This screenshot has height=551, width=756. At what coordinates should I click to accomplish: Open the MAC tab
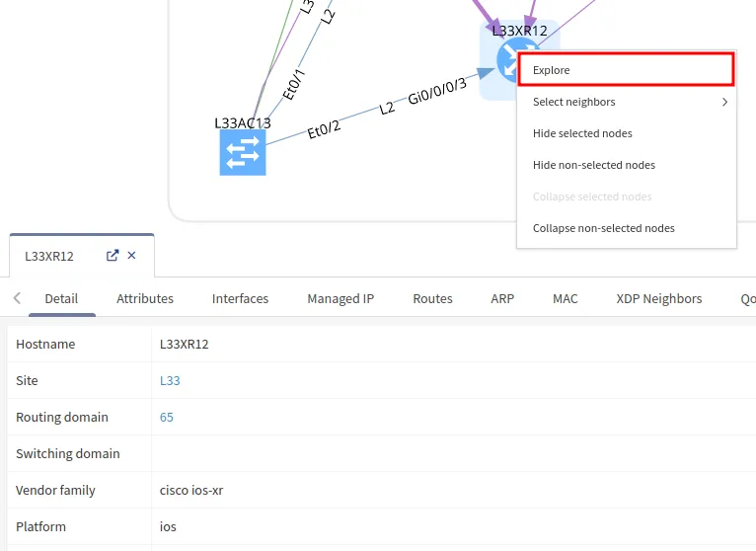(565, 298)
